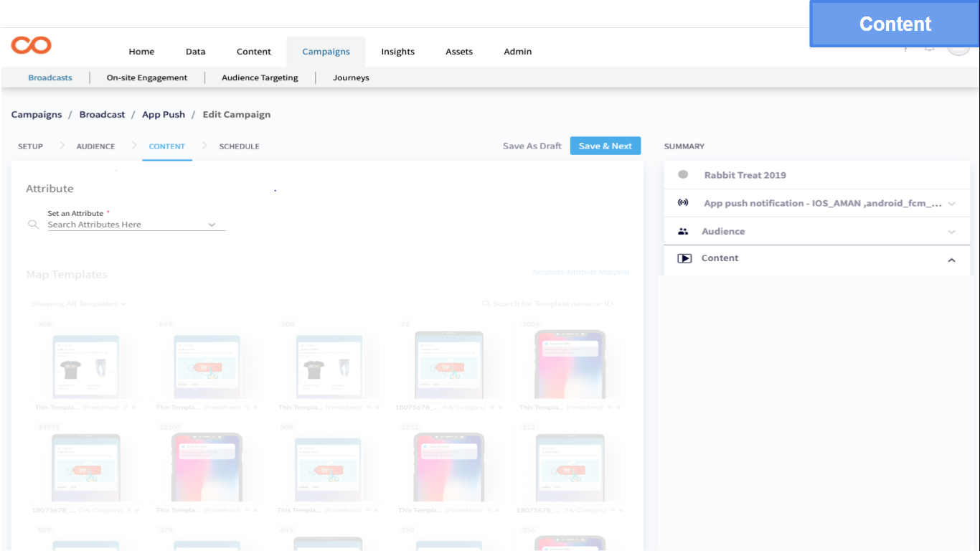This screenshot has height=551, width=980.
Task: Open the Template Attribute Mapping link
Action: (x=580, y=272)
